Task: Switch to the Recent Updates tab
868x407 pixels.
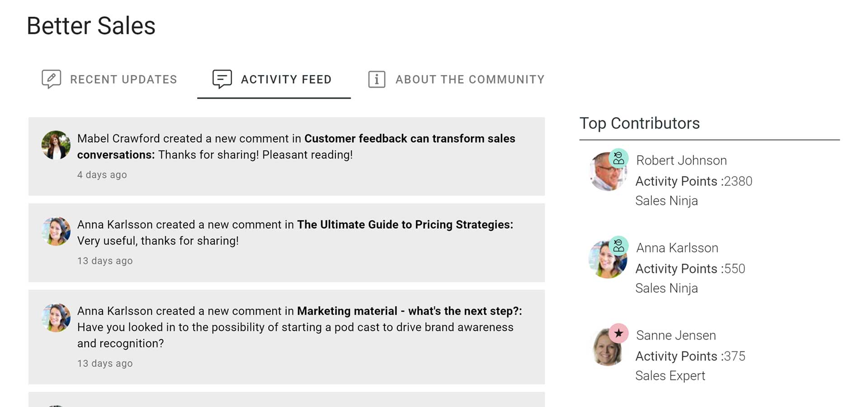Action: coord(109,80)
